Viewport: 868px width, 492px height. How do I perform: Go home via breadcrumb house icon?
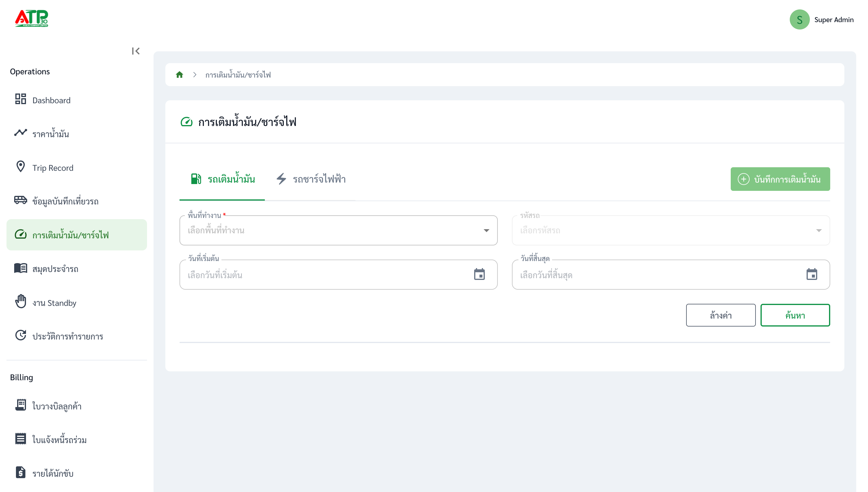click(180, 75)
